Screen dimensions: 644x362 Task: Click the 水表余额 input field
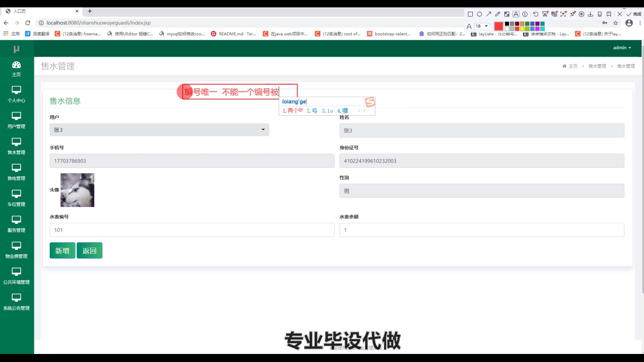(x=482, y=230)
